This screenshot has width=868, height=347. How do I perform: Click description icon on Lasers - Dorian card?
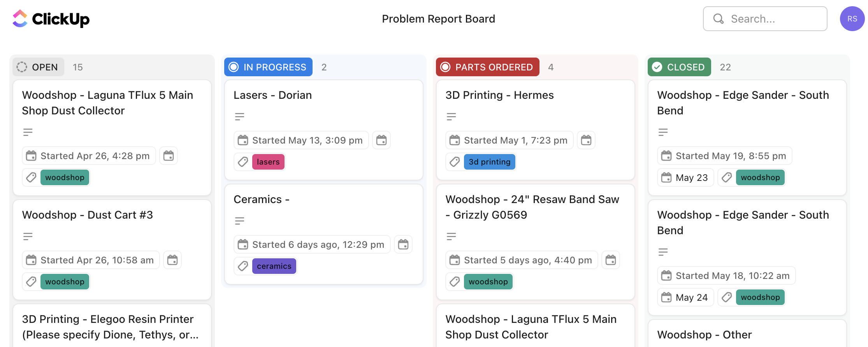[239, 116]
